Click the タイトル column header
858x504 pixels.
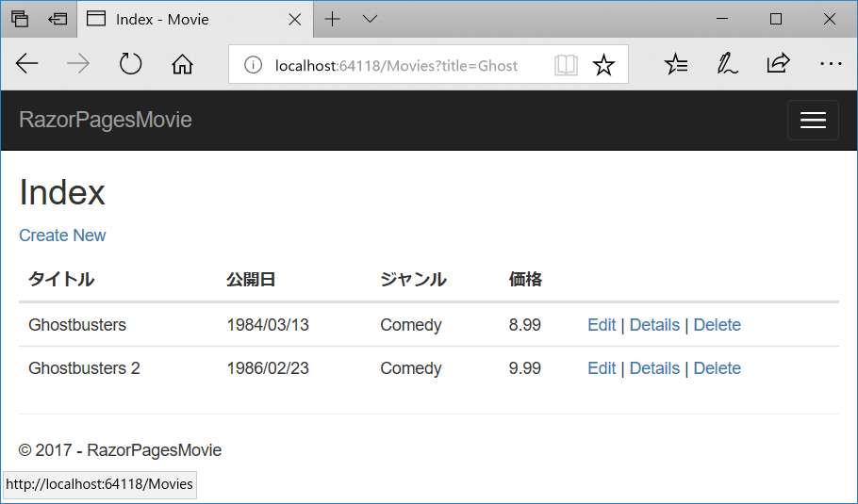click(x=61, y=280)
